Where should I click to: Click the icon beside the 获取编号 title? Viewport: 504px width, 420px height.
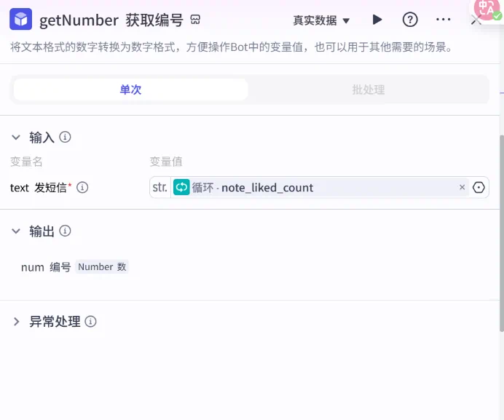195,20
